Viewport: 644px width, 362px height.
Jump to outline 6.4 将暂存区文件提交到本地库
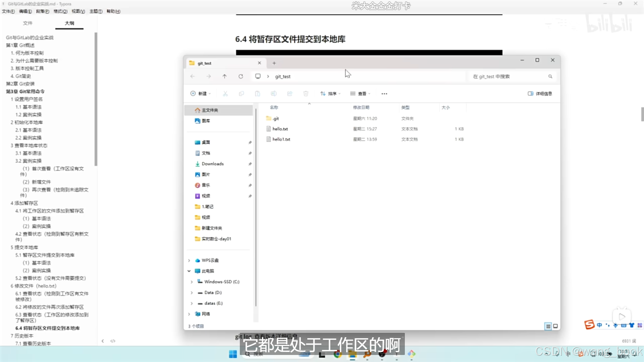coord(47,328)
